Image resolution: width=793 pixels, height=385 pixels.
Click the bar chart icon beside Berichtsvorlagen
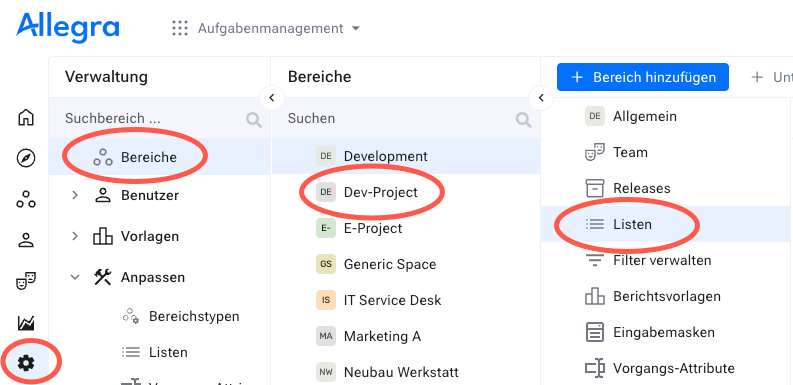tap(595, 296)
